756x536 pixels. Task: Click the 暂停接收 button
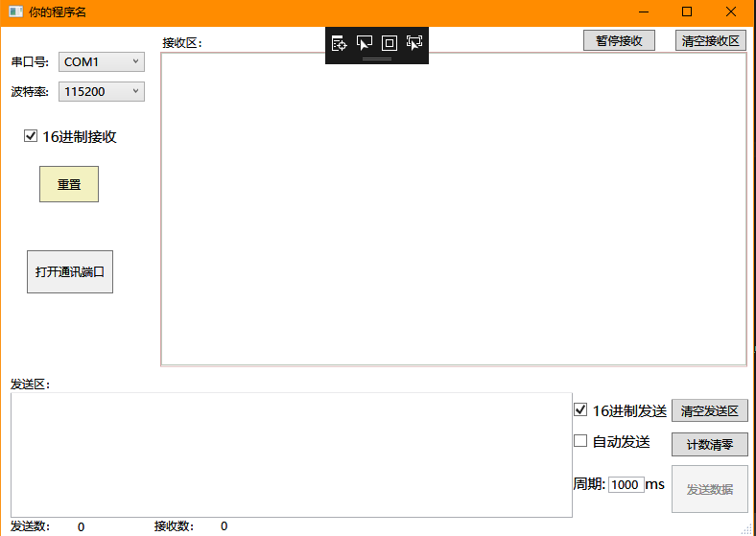619,40
